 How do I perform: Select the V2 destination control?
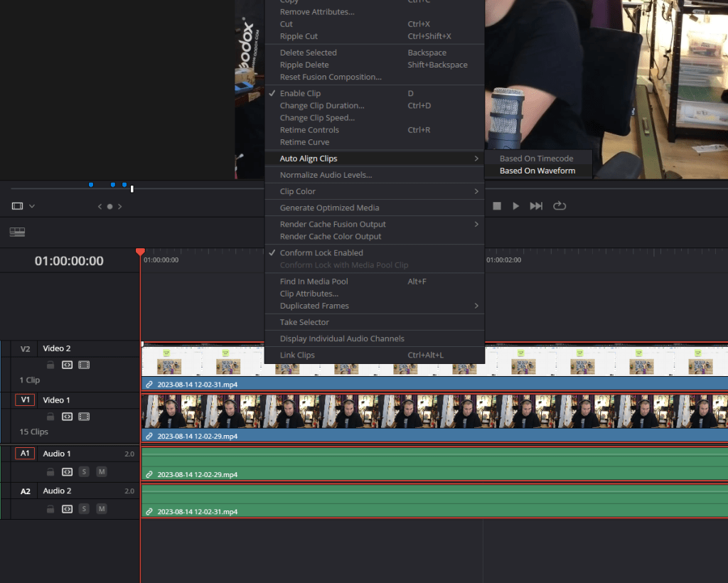pos(25,348)
